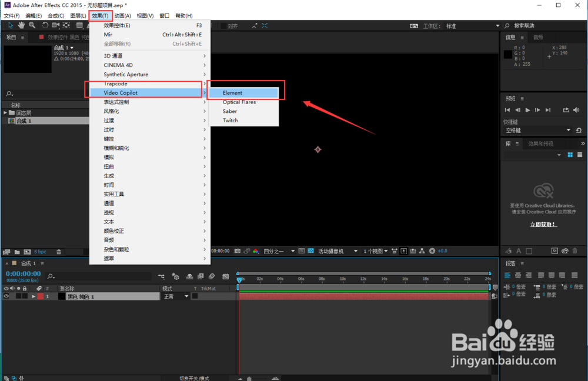Image resolution: width=588 pixels, height=381 pixels.
Task: Click the composition mini-flowchart icon in the timeline
Action: coord(161,276)
